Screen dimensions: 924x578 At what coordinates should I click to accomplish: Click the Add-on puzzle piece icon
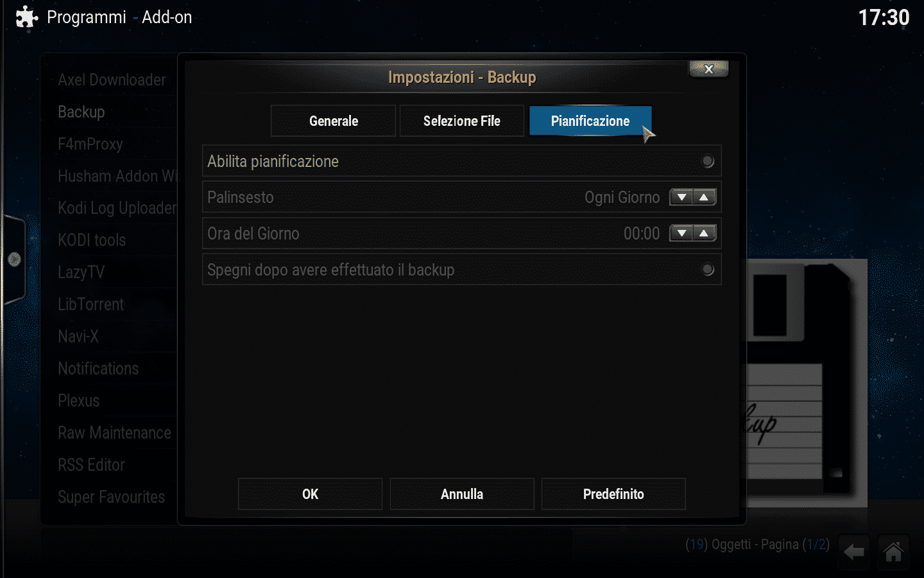coord(26,17)
